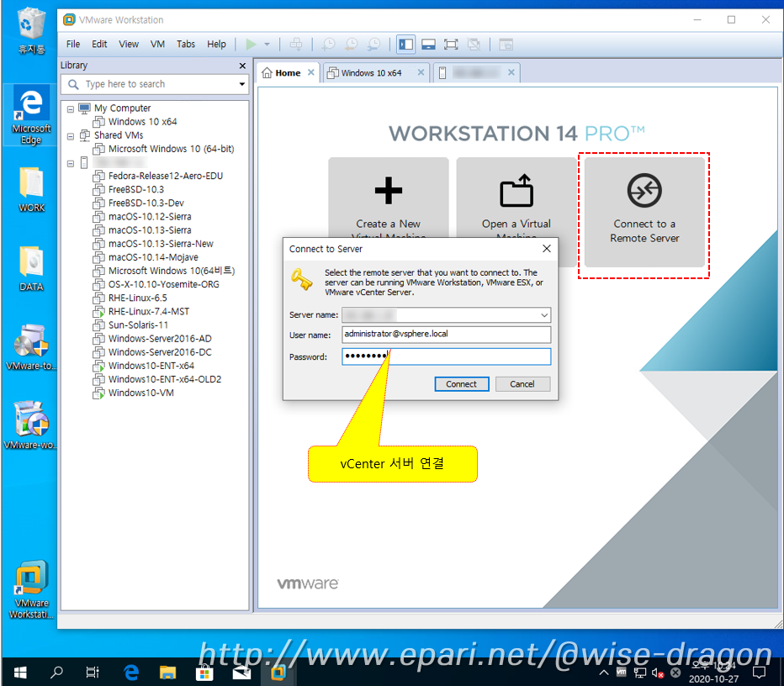Screen dimensions: 784x686
Task: Open the DATA folder on the desktop
Action: (x=31, y=269)
